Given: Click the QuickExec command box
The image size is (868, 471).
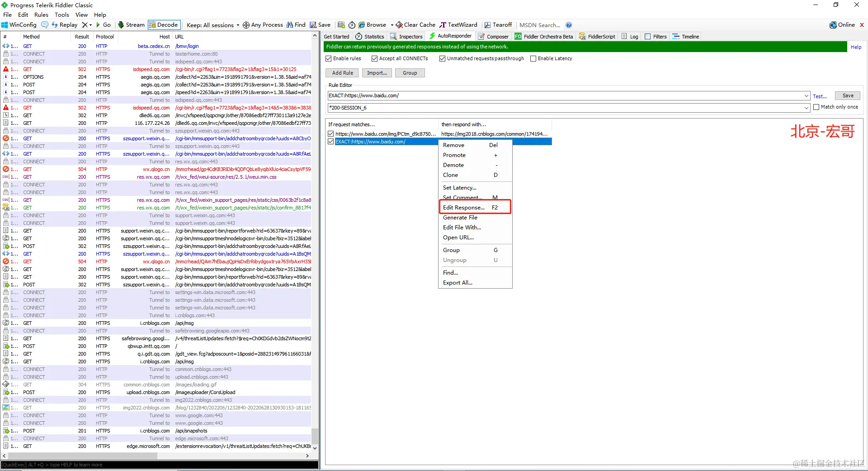Looking at the screenshot, I should coord(160,465).
